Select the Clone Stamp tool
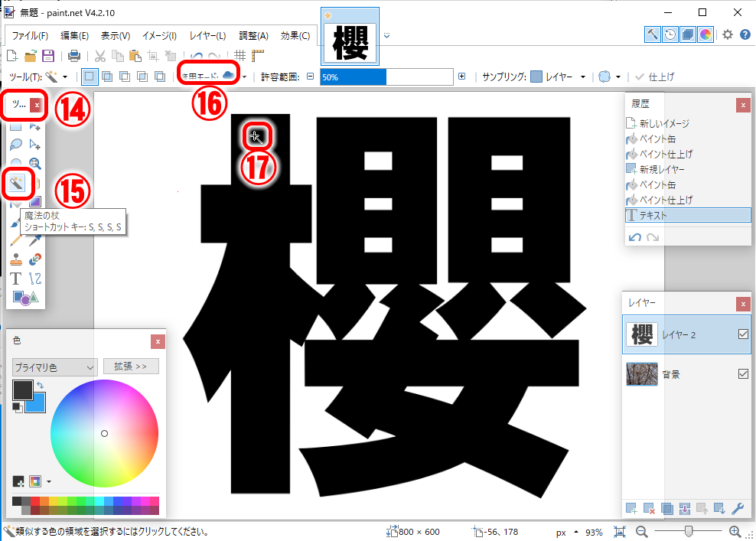 pos(16,259)
